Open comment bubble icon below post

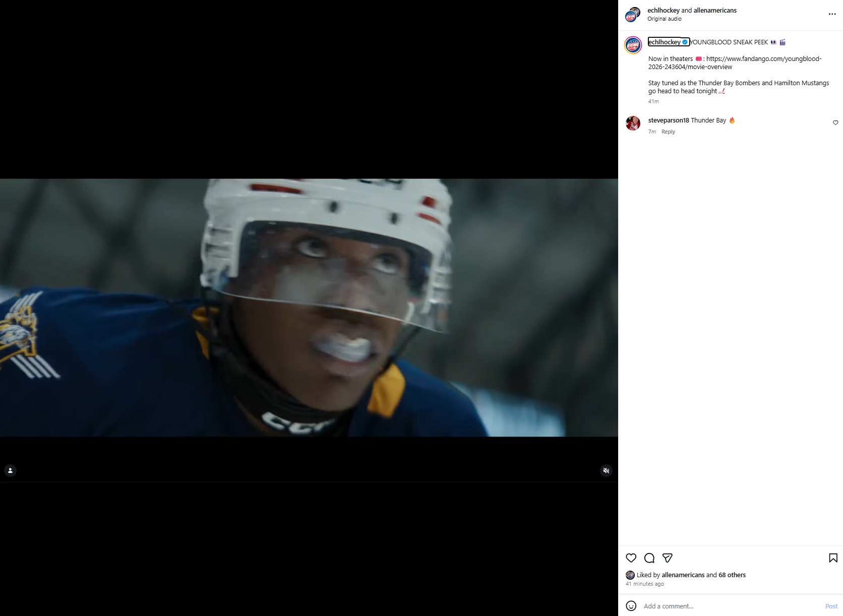tap(649, 558)
